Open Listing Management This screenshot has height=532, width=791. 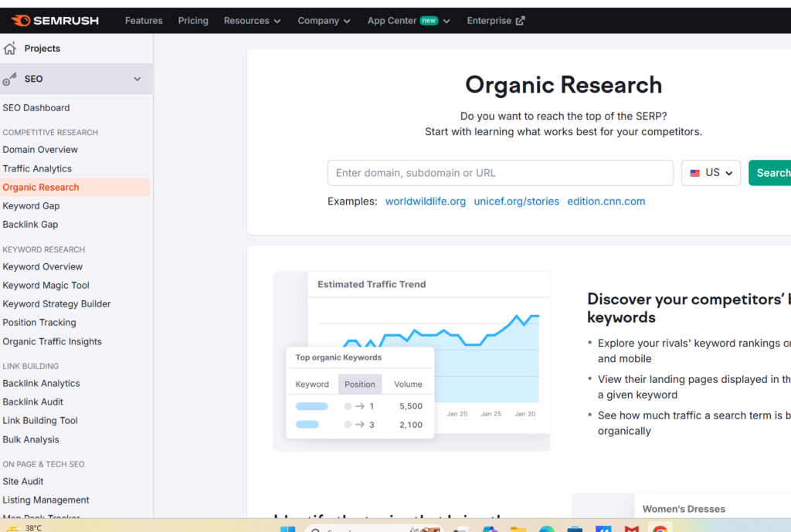pyautogui.click(x=46, y=500)
